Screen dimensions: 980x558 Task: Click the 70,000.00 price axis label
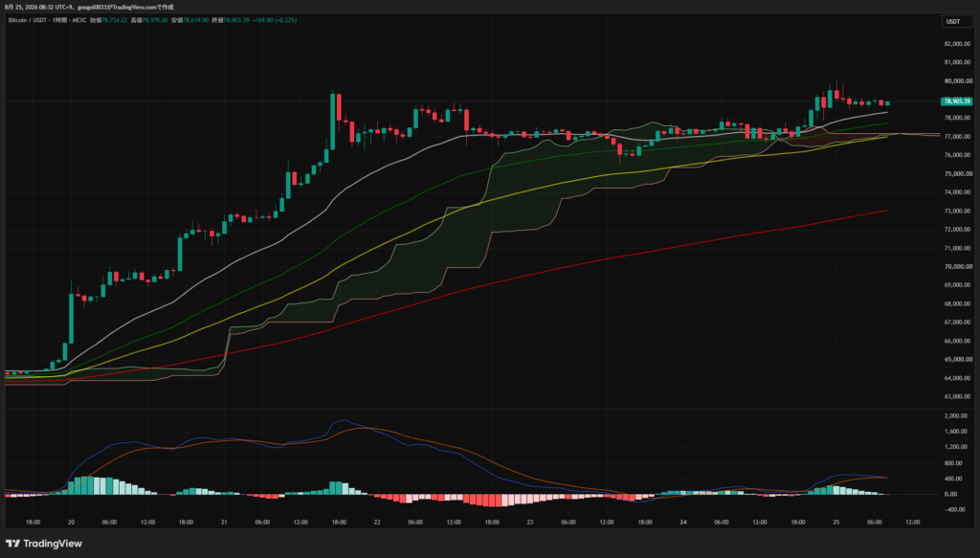click(958, 267)
